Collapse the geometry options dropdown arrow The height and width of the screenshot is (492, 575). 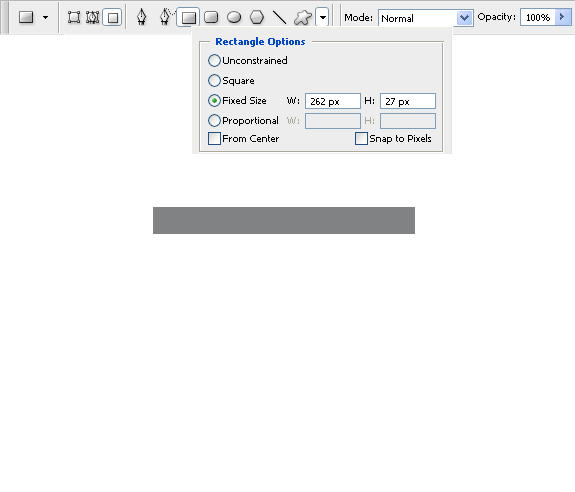click(x=322, y=17)
